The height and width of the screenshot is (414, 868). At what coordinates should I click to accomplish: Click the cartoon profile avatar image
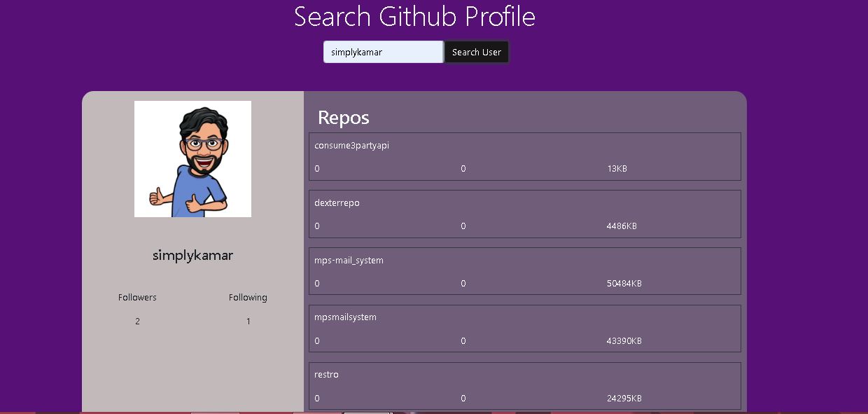click(x=192, y=159)
